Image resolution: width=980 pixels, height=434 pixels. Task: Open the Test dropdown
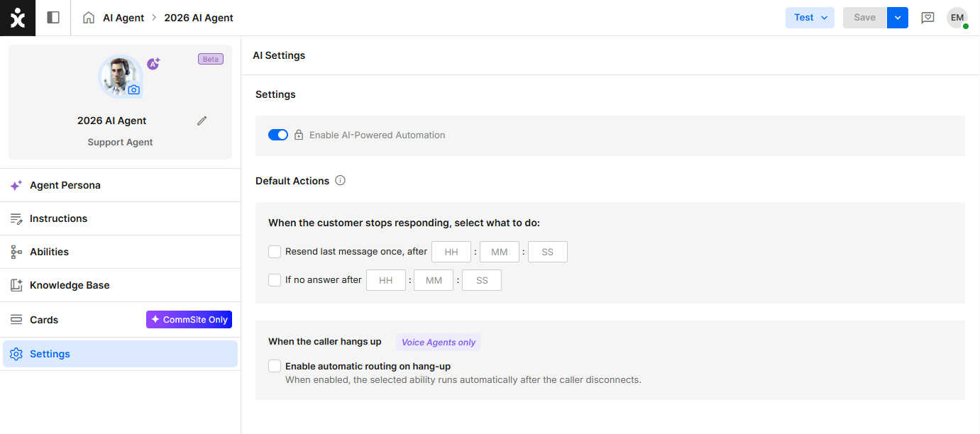click(810, 18)
